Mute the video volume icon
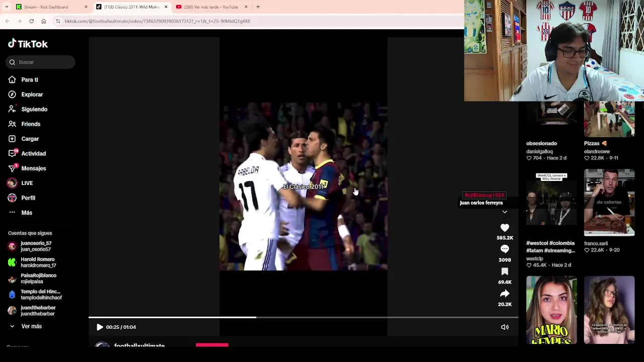 tap(505, 327)
